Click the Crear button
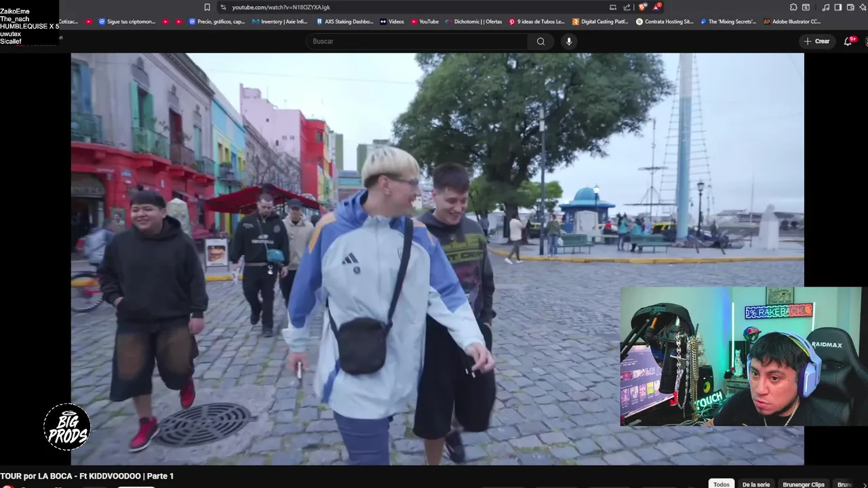This screenshot has width=868, height=488. pyautogui.click(x=816, y=41)
